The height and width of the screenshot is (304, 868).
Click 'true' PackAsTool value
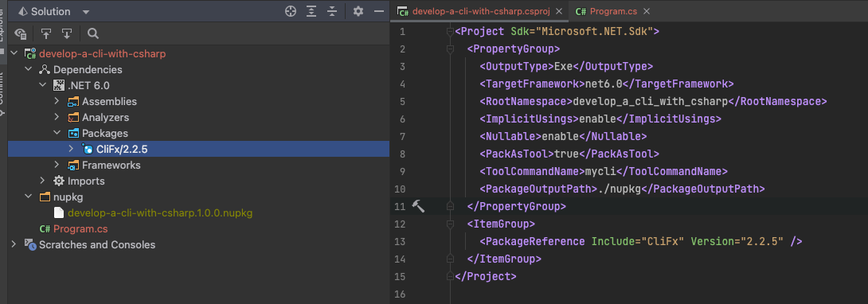point(567,154)
